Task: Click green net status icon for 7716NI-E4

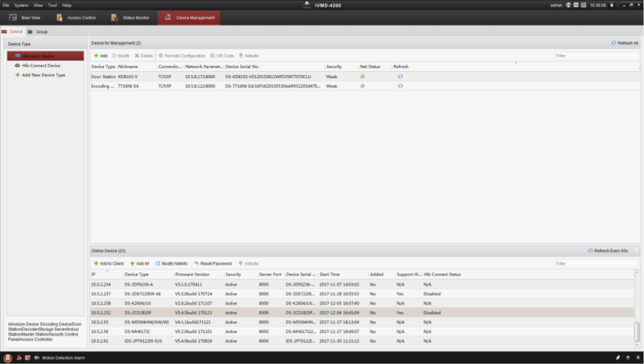Action: [362, 86]
